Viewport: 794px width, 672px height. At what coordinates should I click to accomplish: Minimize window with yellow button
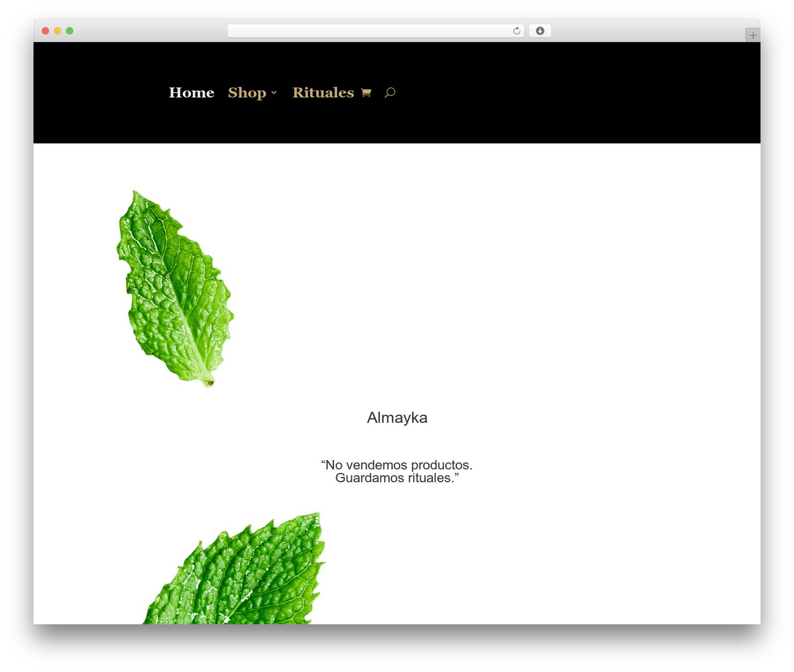(58, 31)
